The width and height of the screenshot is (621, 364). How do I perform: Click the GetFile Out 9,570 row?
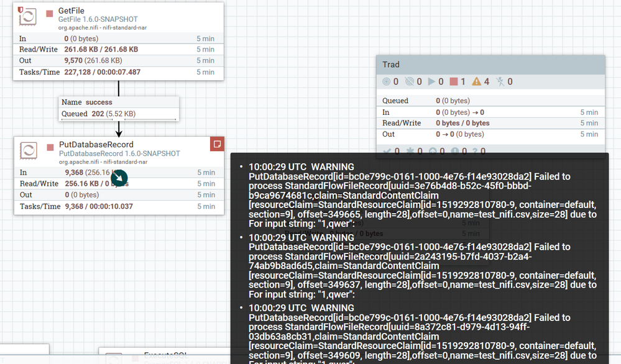click(118, 60)
